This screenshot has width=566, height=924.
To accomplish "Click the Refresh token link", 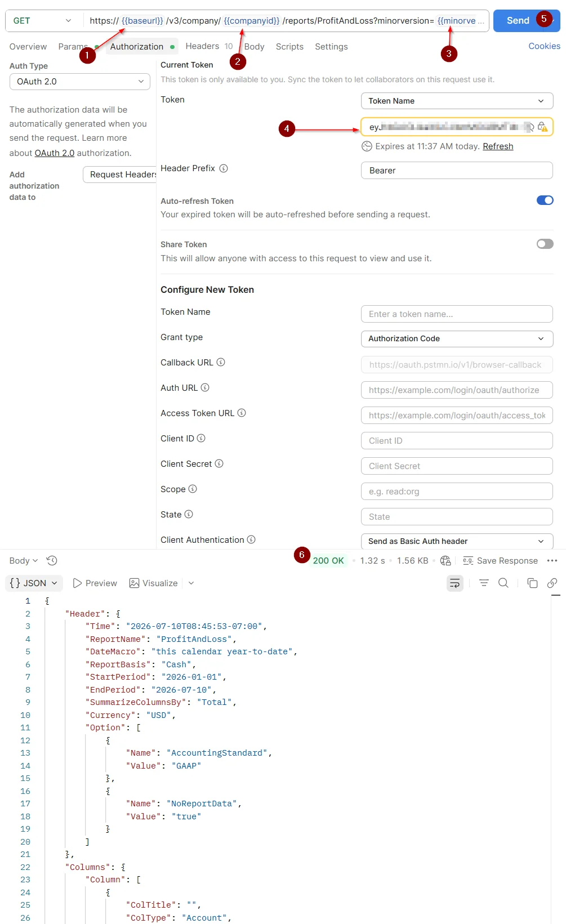I will coord(498,146).
